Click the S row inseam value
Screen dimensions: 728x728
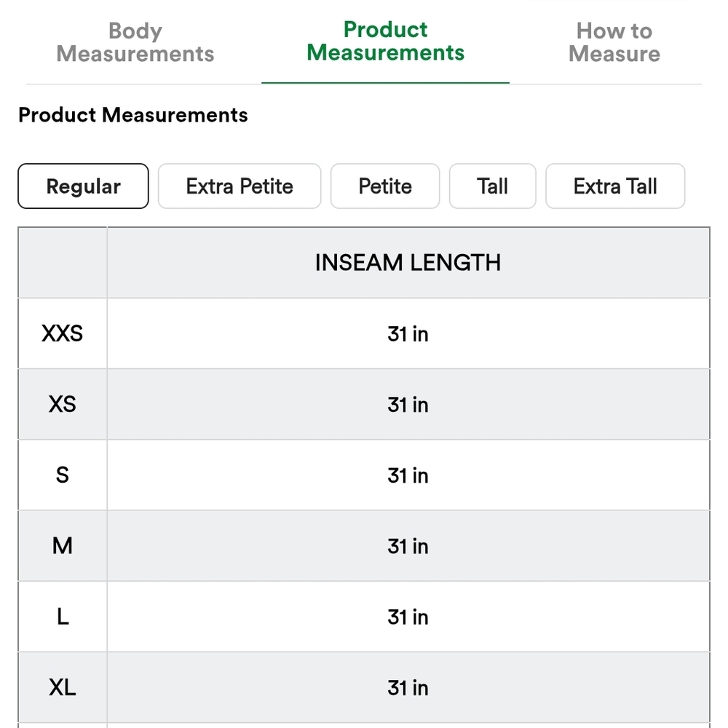point(408,475)
